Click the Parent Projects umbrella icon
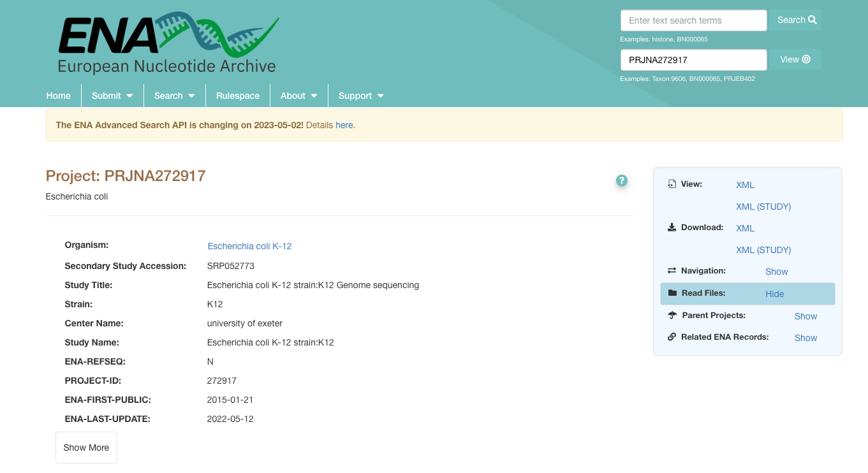868x473 pixels. pos(672,316)
